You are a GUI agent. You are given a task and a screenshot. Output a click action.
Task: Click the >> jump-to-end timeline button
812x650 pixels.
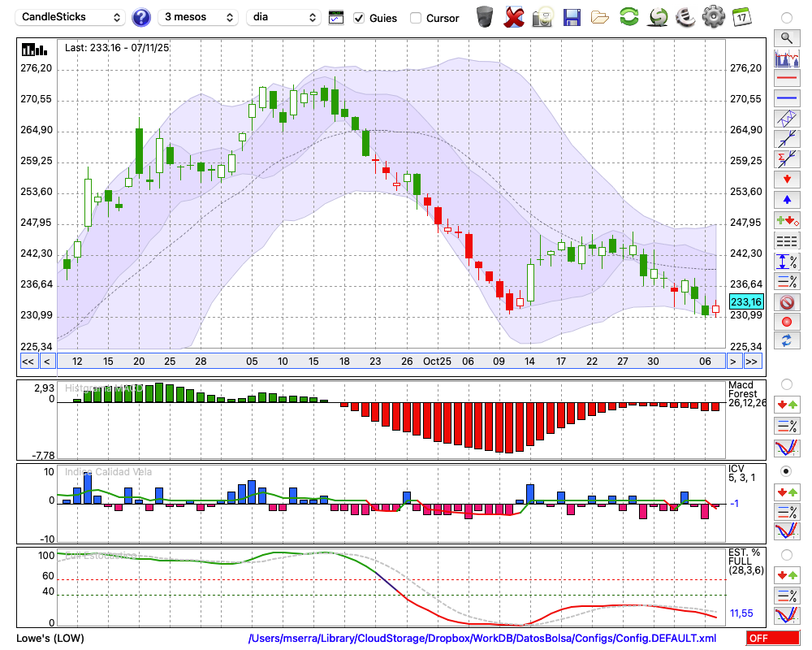[x=753, y=361]
